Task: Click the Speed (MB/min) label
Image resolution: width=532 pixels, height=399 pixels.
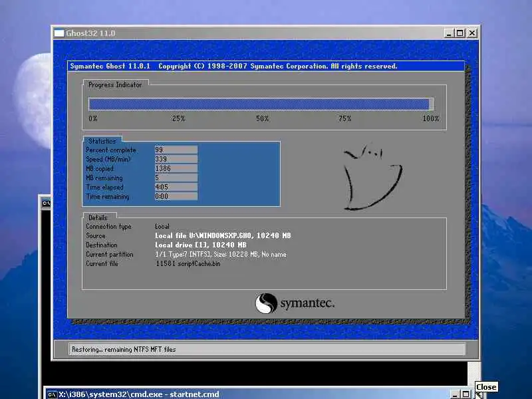Action: pyautogui.click(x=108, y=159)
